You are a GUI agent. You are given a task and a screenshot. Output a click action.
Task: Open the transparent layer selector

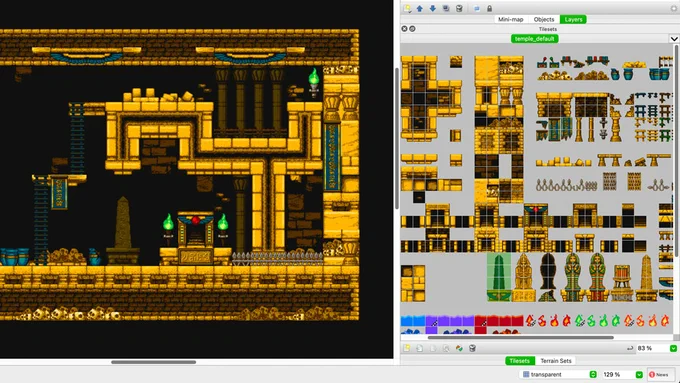[559, 374]
